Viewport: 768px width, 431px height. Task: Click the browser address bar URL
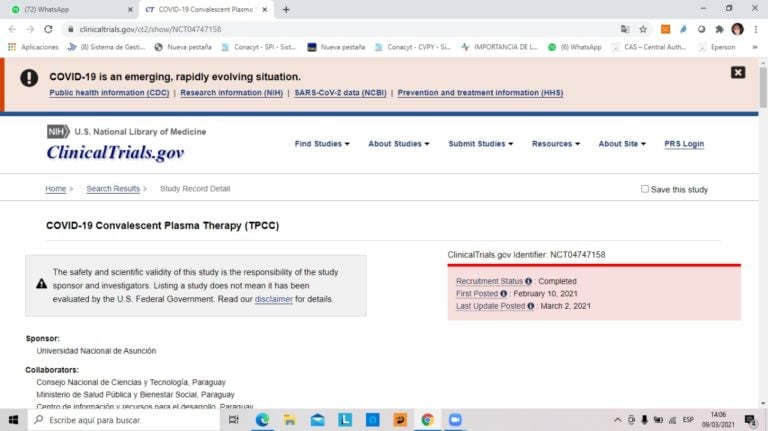click(x=150, y=29)
